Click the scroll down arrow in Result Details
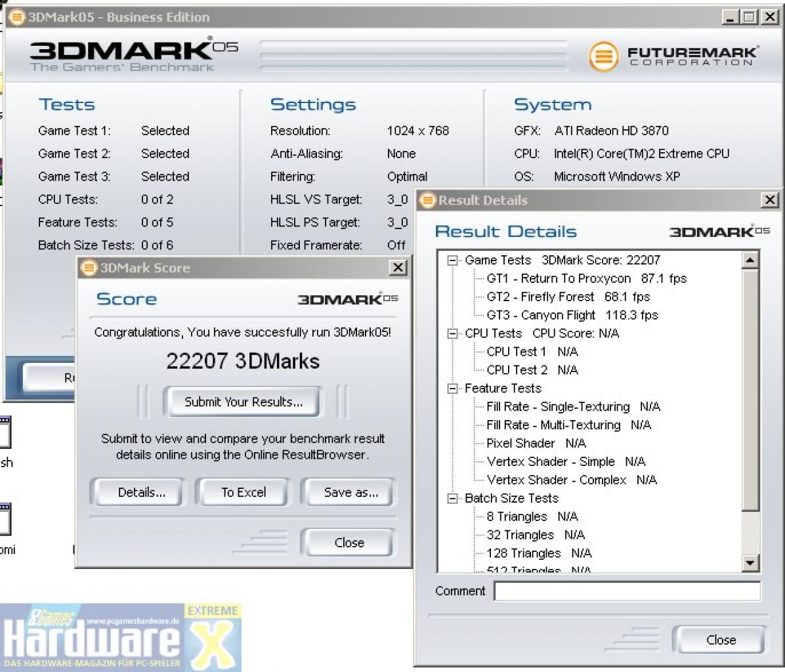785x672 pixels. click(x=750, y=563)
